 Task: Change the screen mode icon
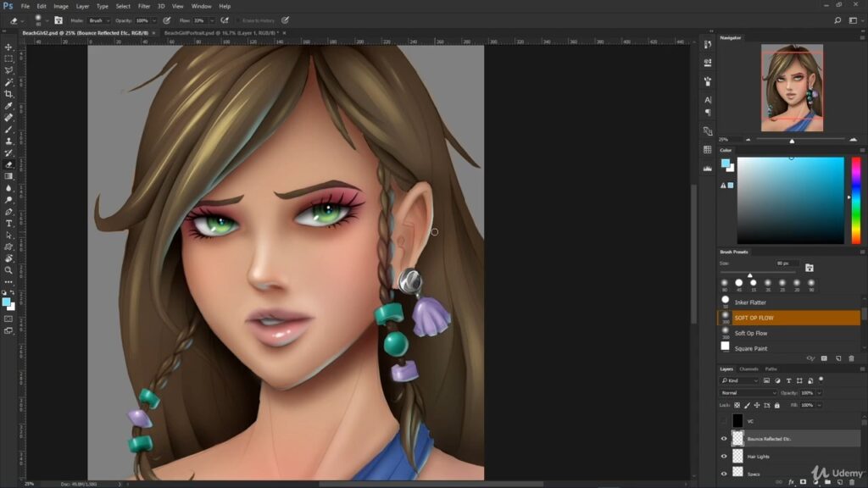coord(8,331)
